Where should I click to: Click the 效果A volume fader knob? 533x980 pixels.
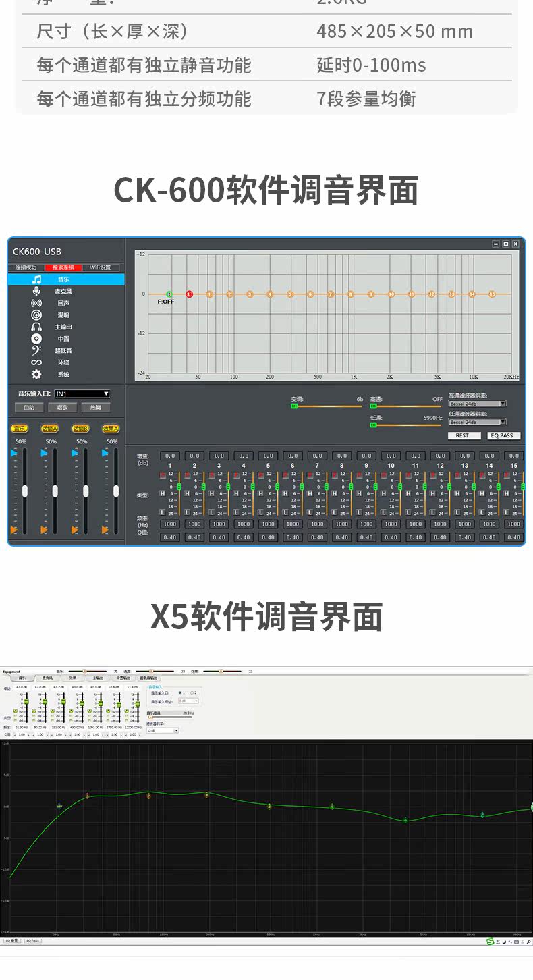point(116,491)
